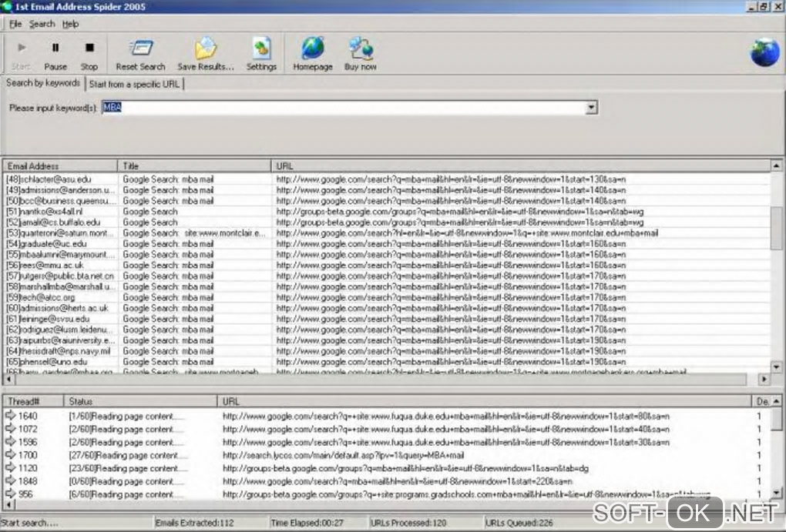Viewport: 786px width, 532px height.
Task: Select result [51]nantko@xs4all.nl
Action: 44,212
